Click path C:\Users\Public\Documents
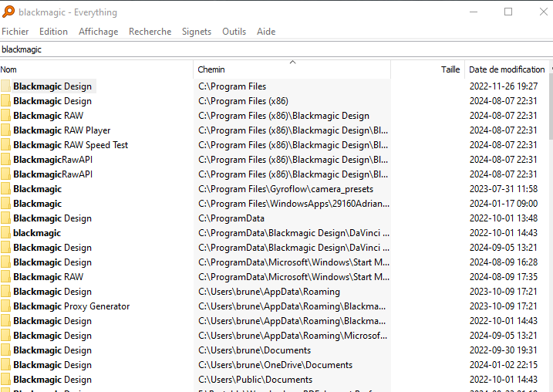This screenshot has height=392, width=553. click(255, 380)
